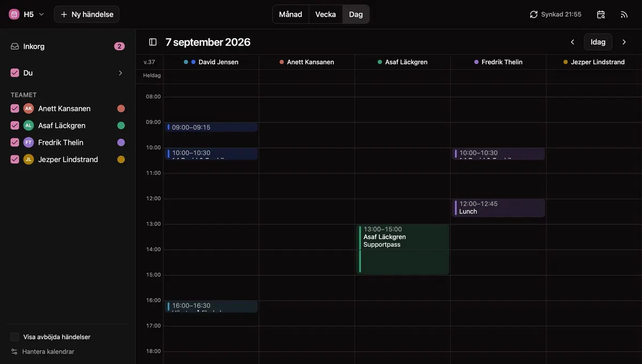Toggle the Du calendar checkbox
The width and height of the screenshot is (642, 364).
click(15, 73)
